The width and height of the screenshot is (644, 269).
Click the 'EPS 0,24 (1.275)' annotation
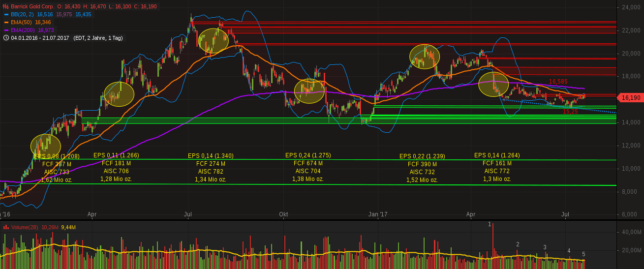tap(308, 155)
